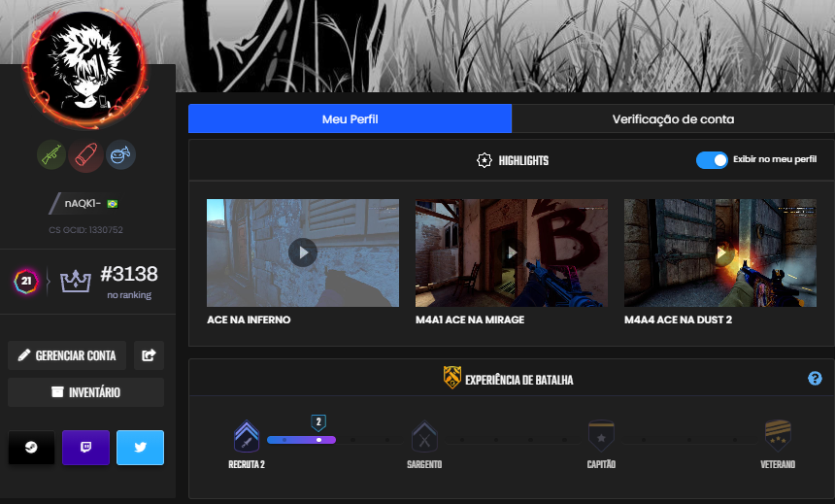The image size is (835, 504).
Task: Click the #3138 ranking number
Action: (x=129, y=274)
